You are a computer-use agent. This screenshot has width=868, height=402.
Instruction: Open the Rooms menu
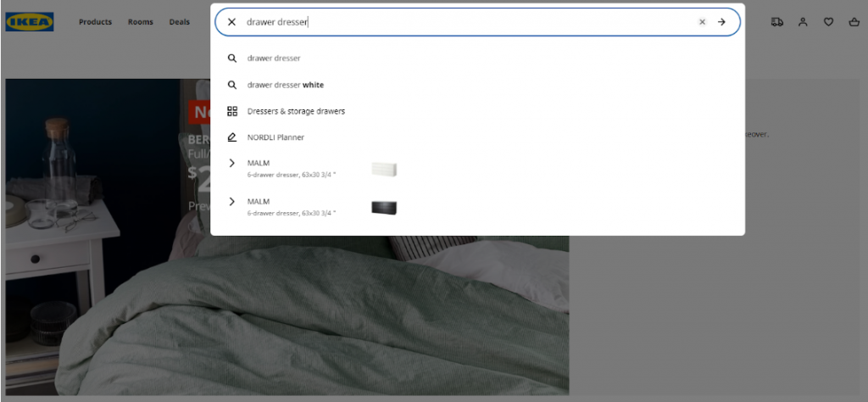141,22
